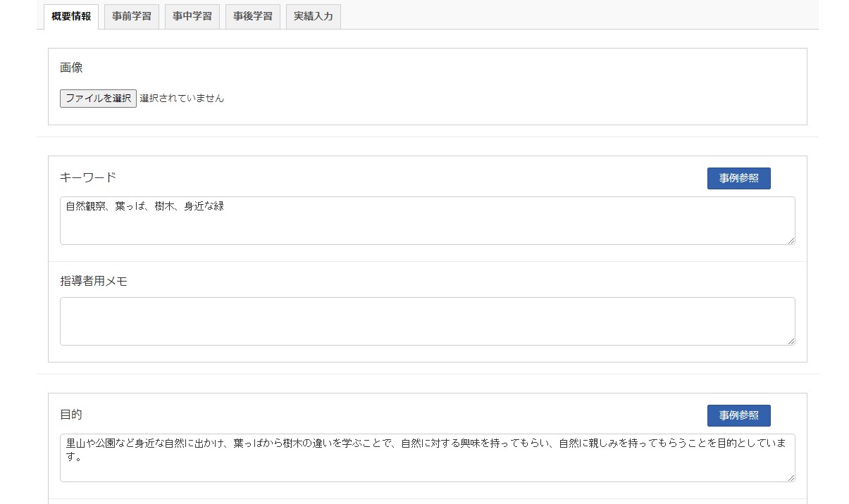Click 事例参照 button beside 目的
The image size is (849, 504).
click(738, 415)
